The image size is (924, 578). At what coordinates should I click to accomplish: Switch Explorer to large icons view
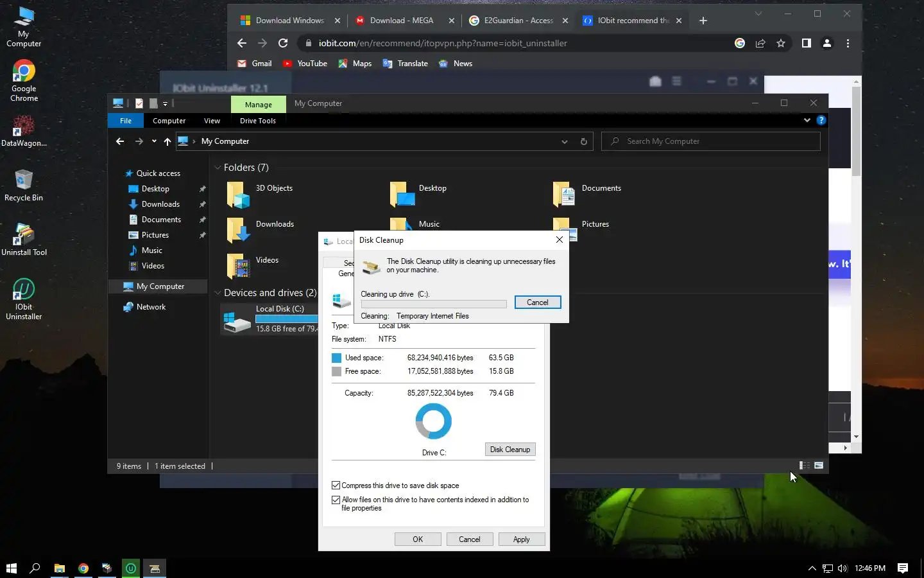[819, 466]
